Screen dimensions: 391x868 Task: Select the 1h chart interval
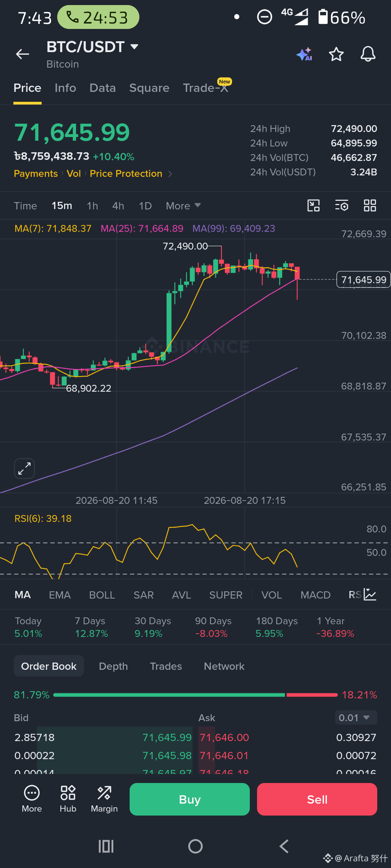(92, 206)
